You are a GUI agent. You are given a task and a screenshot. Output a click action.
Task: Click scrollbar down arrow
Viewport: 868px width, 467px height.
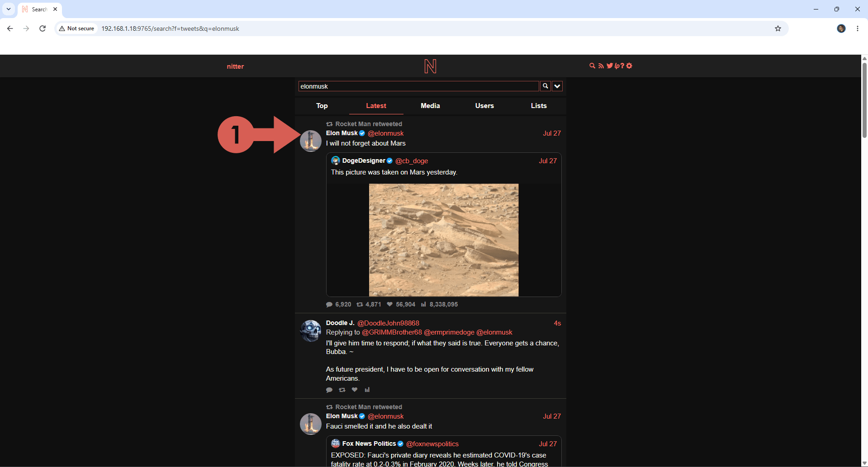864,463
